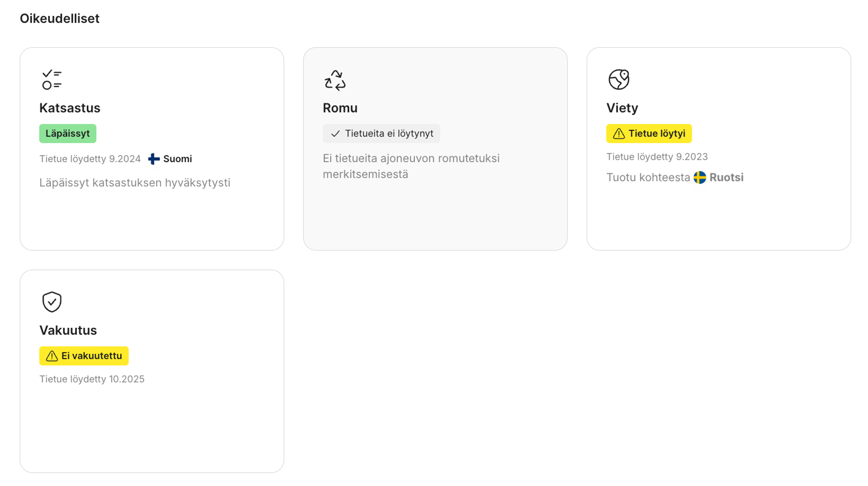Toggle the yellow Ei vakuutettu status badge

pos(84,356)
